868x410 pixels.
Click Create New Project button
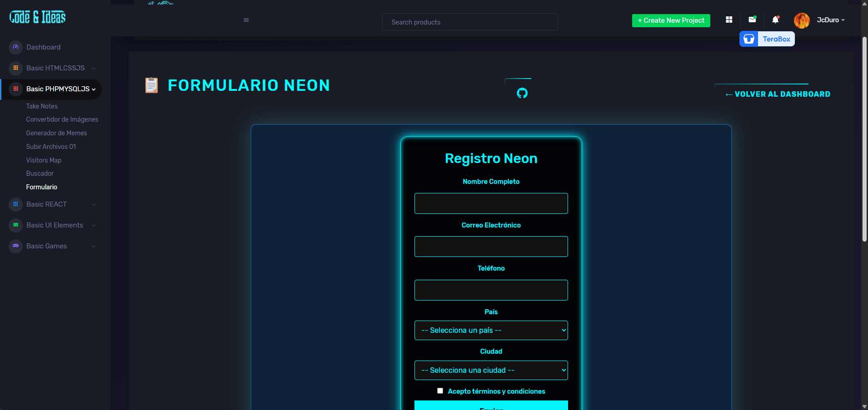pyautogui.click(x=671, y=20)
